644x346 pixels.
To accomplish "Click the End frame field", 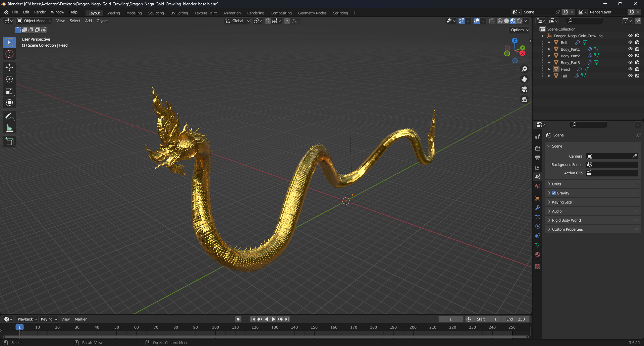I will 516,319.
